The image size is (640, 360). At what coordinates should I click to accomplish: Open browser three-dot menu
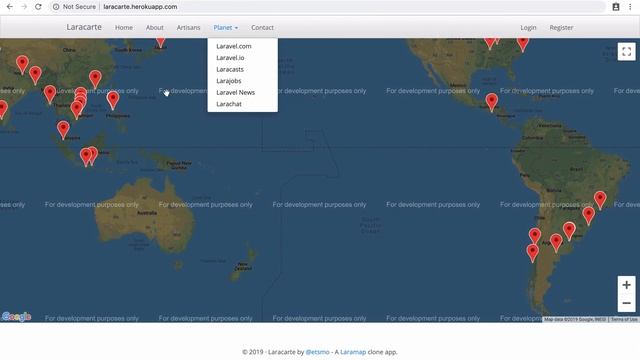click(x=630, y=7)
